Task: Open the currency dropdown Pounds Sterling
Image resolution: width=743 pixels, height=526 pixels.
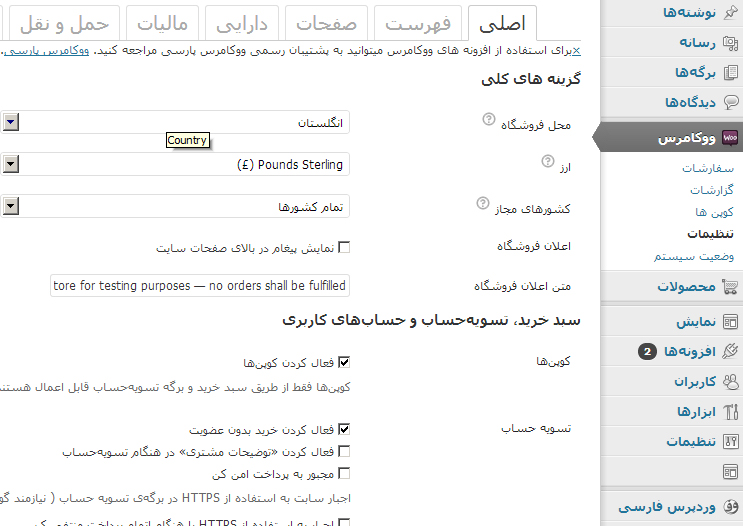Action: click(174, 164)
